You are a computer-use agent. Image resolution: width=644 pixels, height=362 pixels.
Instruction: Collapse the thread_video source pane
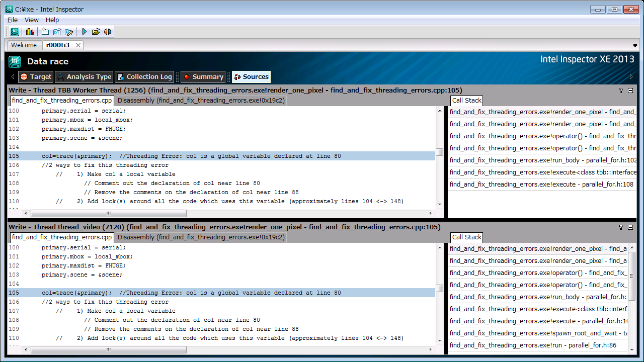point(630,227)
